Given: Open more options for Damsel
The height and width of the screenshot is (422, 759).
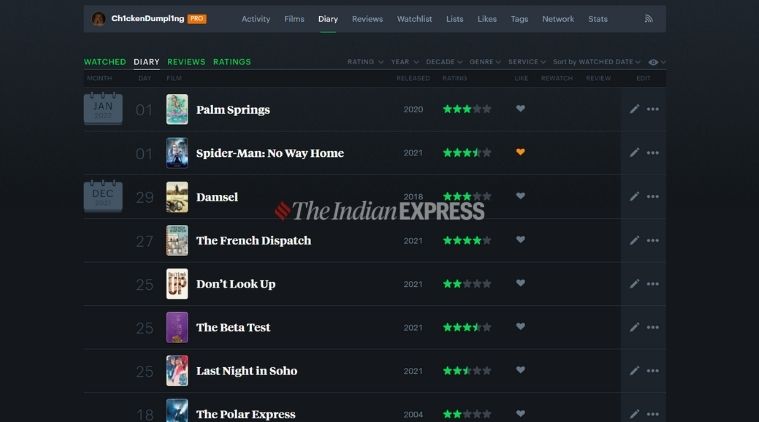Looking at the screenshot, I should [653, 196].
